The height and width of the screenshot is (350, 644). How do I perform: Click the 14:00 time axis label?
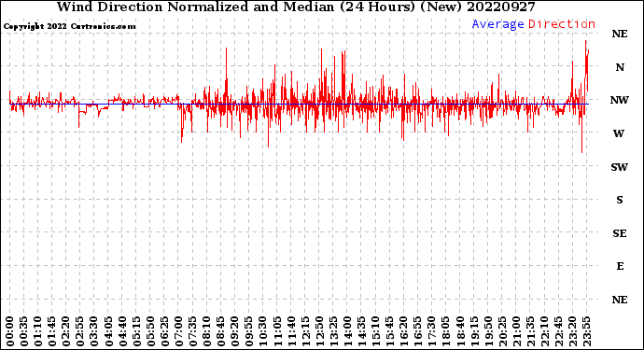pyautogui.click(x=347, y=331)
